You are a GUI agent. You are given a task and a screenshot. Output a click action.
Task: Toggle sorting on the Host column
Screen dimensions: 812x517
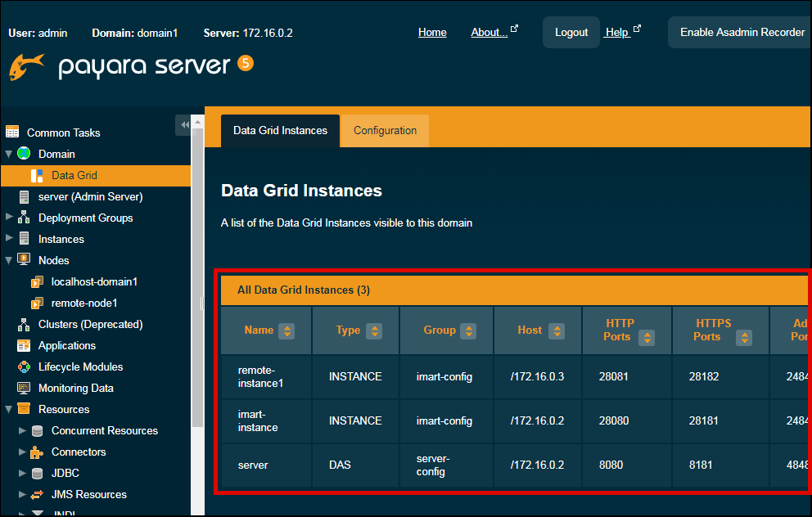pos(557,330)
